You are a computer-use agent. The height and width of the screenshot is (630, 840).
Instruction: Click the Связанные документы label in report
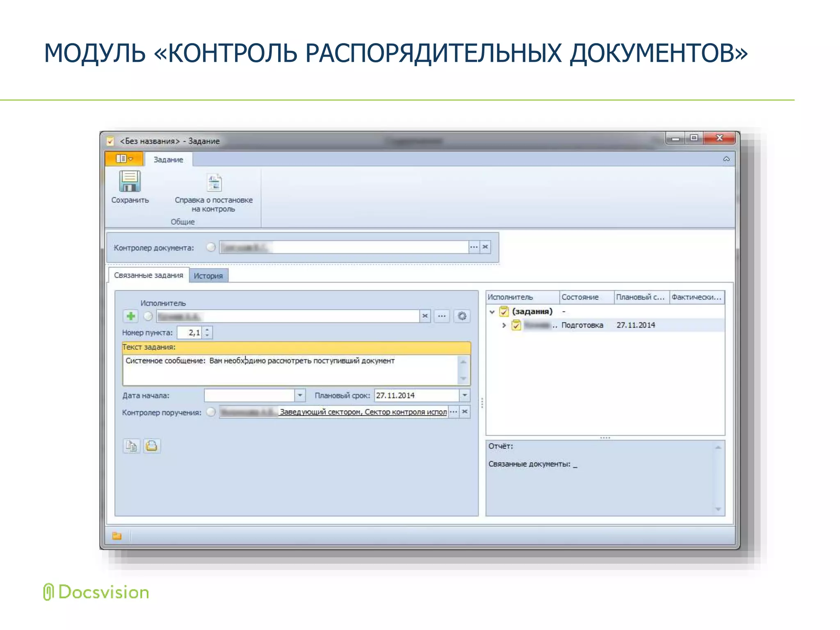click(x=529, y=464)
